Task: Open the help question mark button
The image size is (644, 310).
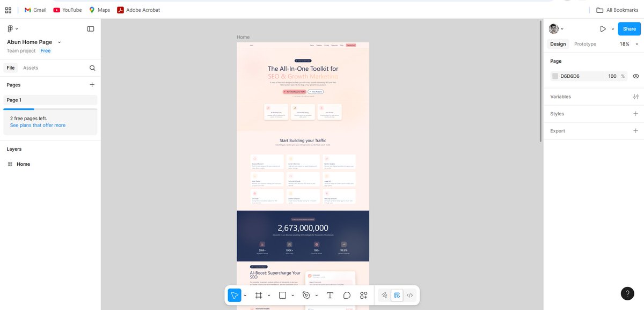Action: pyautogui.click(x=627, y=293)
